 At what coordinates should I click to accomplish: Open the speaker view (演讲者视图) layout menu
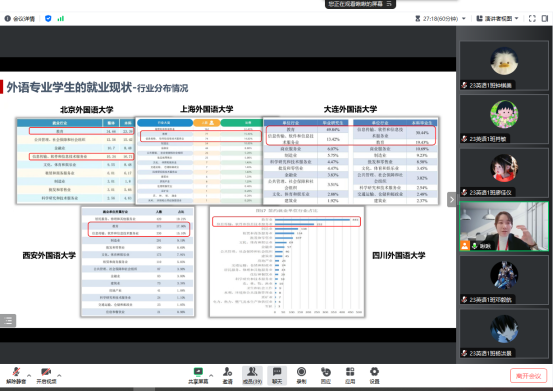pos(497,18)
